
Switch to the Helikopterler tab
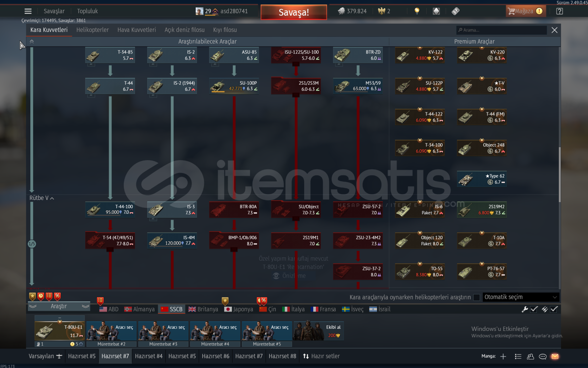(92, 30)
